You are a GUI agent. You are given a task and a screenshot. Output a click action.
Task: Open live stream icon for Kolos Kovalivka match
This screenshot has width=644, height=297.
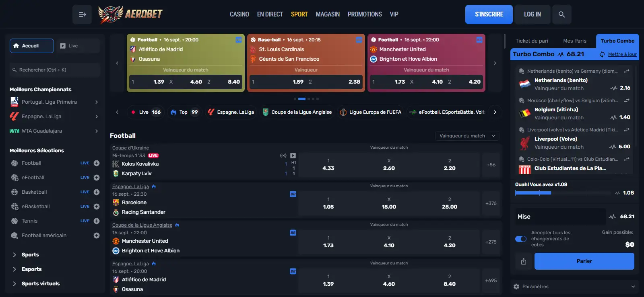(x=293, y=156)
